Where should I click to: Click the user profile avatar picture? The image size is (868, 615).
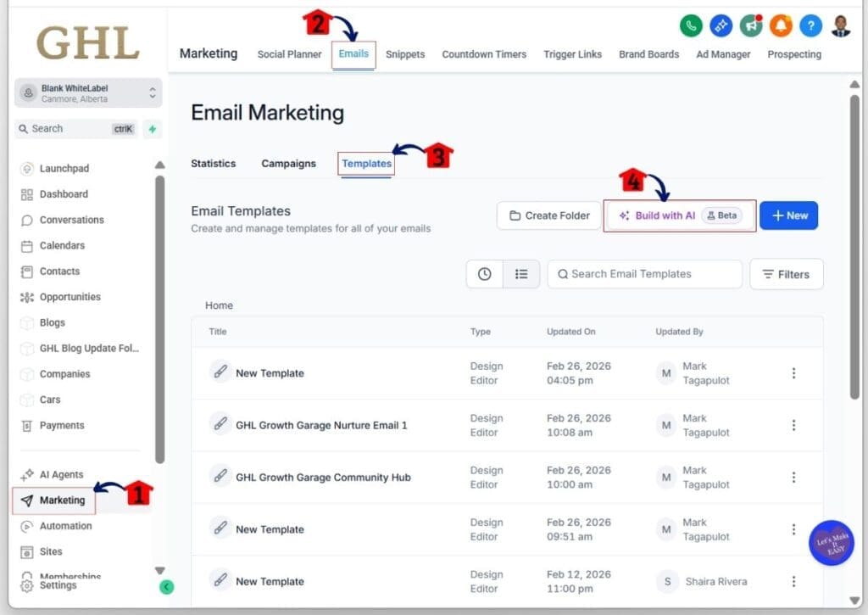(x=840, y=25)
